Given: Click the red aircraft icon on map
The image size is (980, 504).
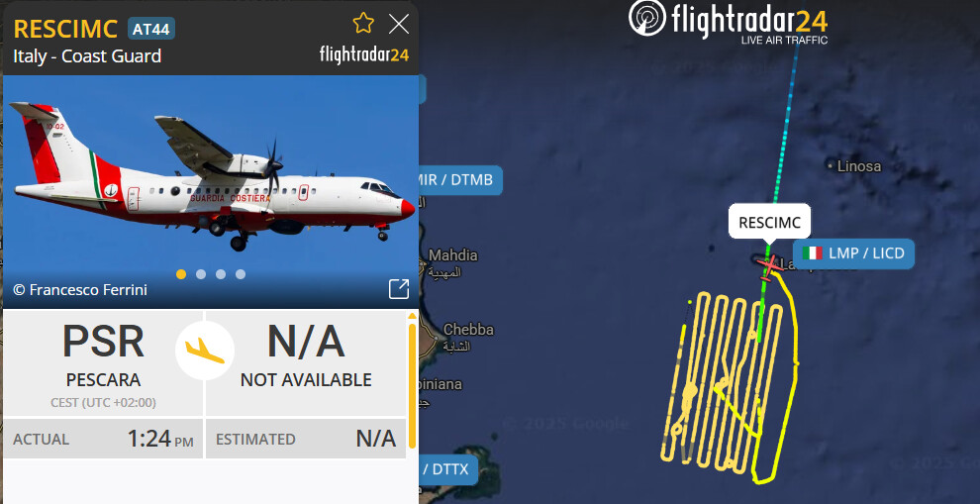Looking at the screenshot, I should coord(770,267).
